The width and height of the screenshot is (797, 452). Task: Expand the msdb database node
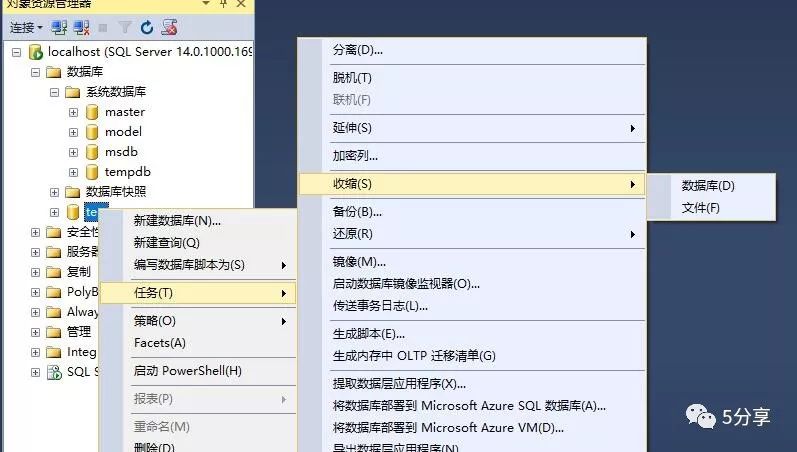74,152
